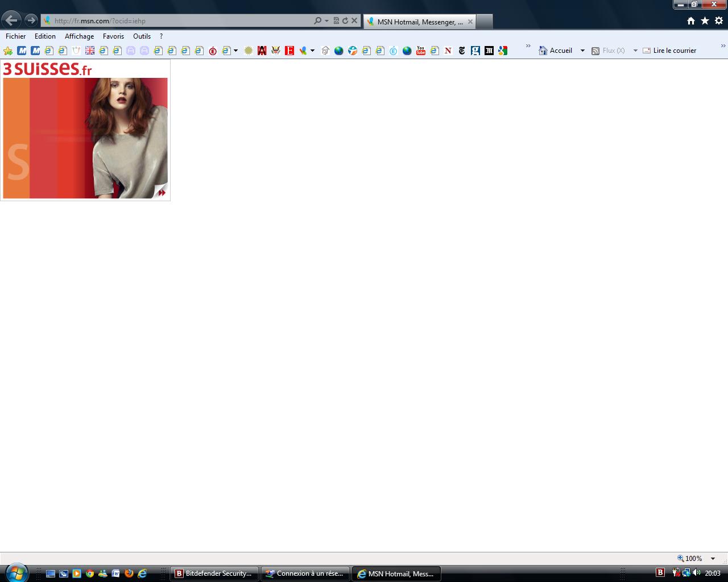Toggle the Compatibility View icon
The height and width of the screenshot is (582, 728).
336,20
